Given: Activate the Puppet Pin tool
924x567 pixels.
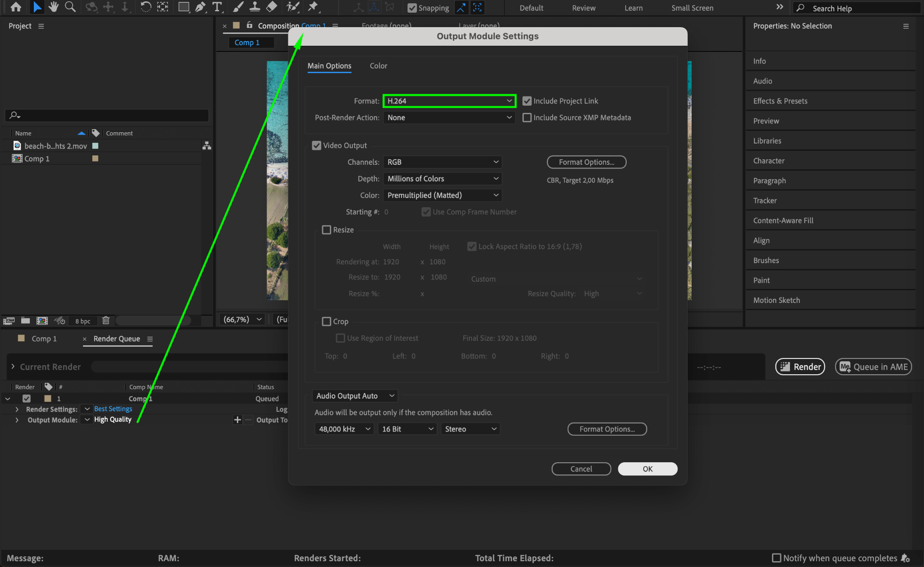Looking at the screenshot, I should pyautogui.click(x=313, y=7).
